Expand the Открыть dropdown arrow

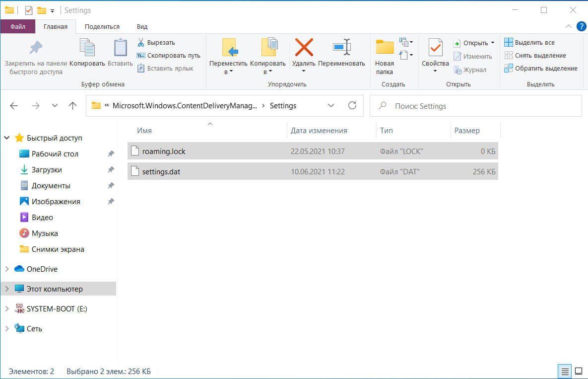[x=493, y=43]
